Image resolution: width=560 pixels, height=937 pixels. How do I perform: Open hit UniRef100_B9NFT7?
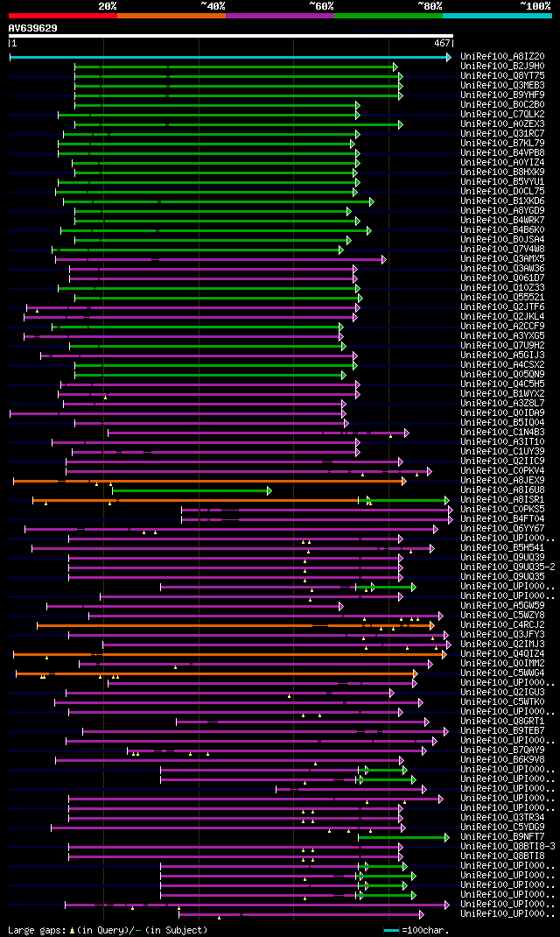[x=502, y=837]
